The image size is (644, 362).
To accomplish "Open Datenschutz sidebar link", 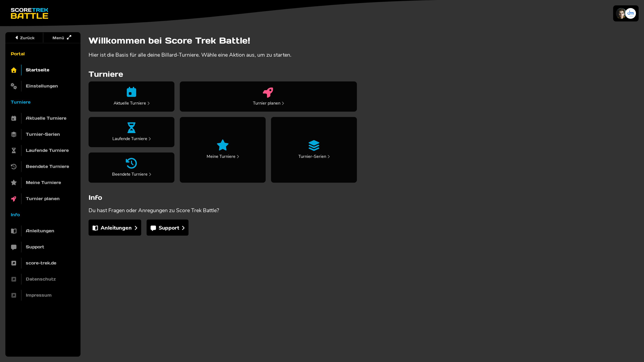I will pyautogui.click(x=40, y=279).
